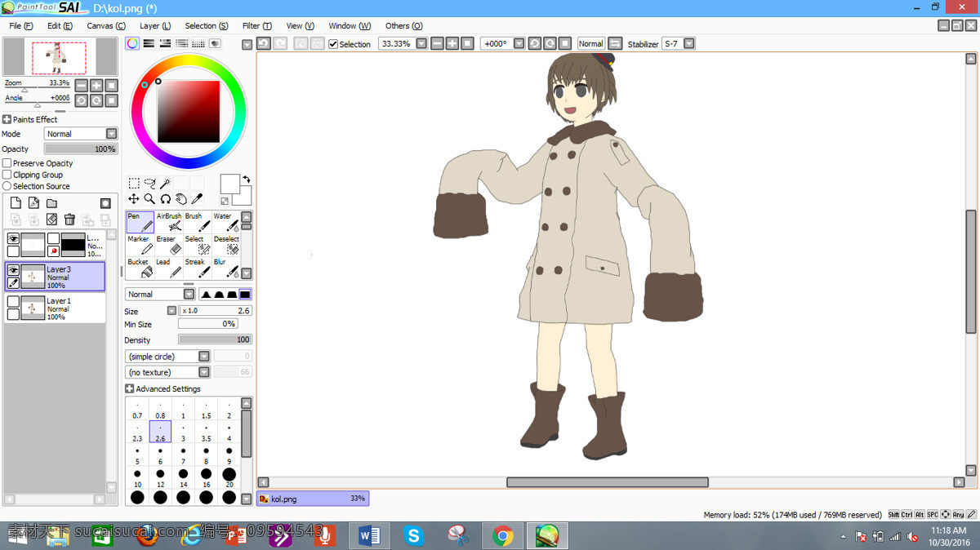Screen dimensions: 980x550
Task: Pick the eyedropper color picker tool
Action: (197, 198)
